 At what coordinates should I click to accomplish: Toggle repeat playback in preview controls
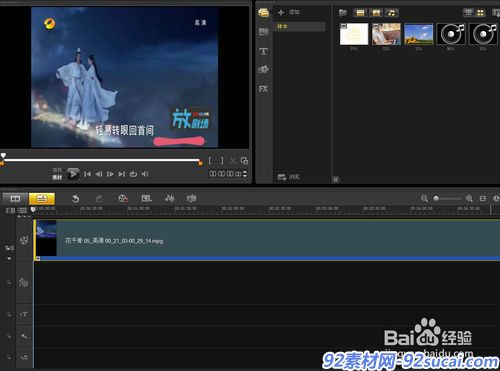(133, 174)
